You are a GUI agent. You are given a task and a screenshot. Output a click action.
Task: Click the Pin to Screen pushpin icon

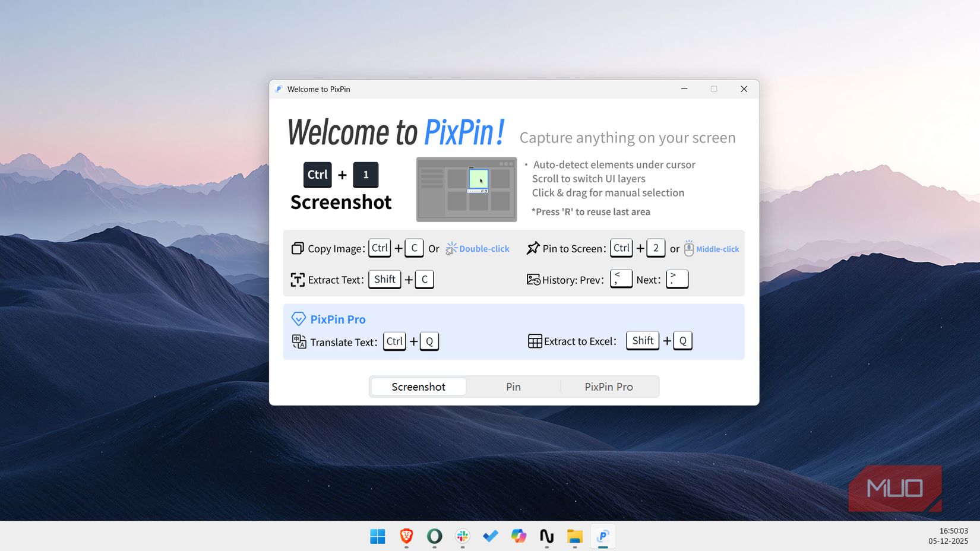coord(533,248)
